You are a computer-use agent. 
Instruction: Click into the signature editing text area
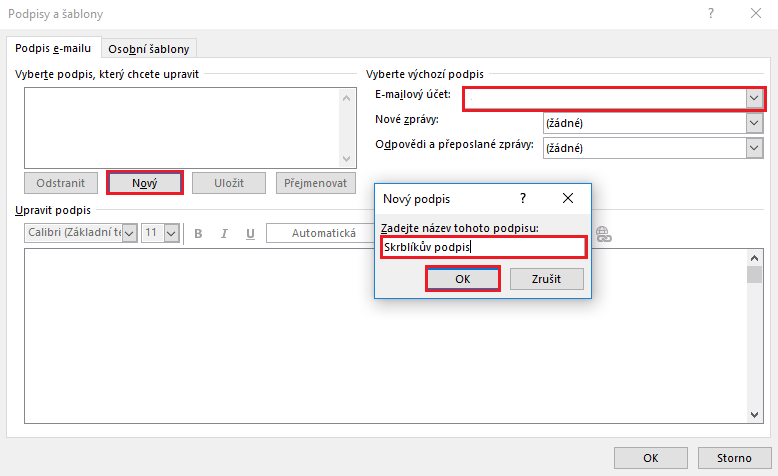pyautogui.click(x=385, y=336)
